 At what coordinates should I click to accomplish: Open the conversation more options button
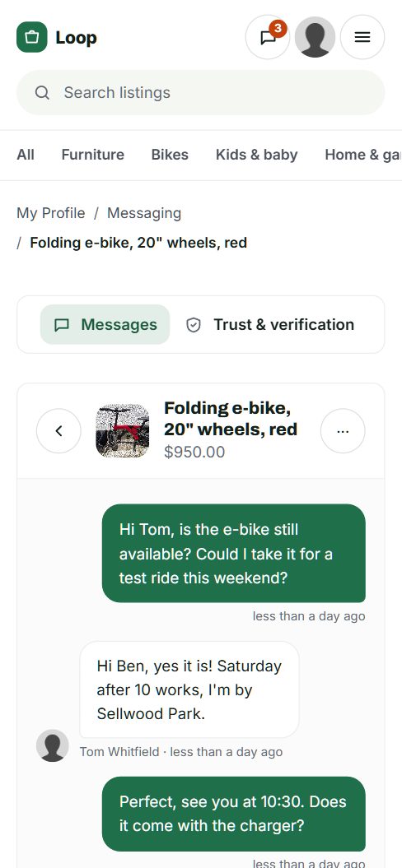point(343,430)
